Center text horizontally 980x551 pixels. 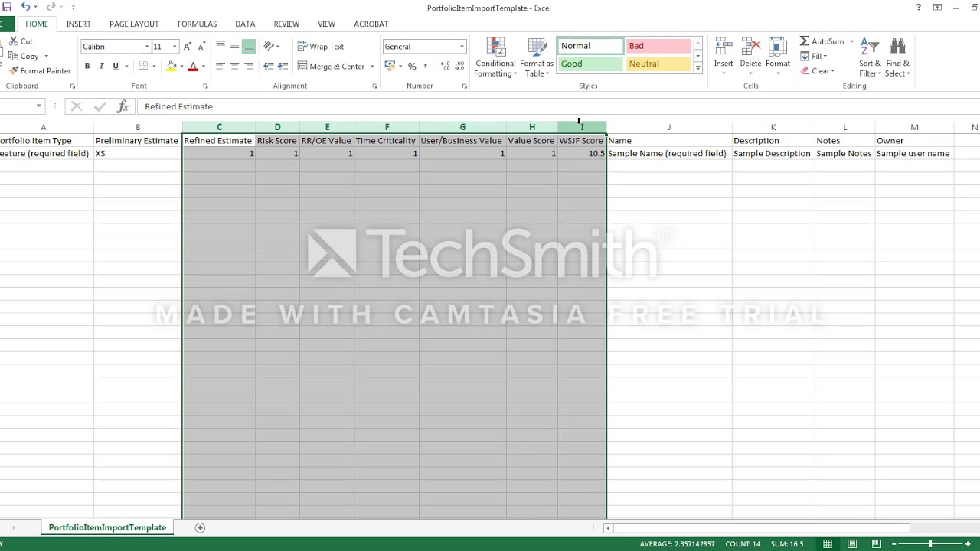(x=234, y=67)
